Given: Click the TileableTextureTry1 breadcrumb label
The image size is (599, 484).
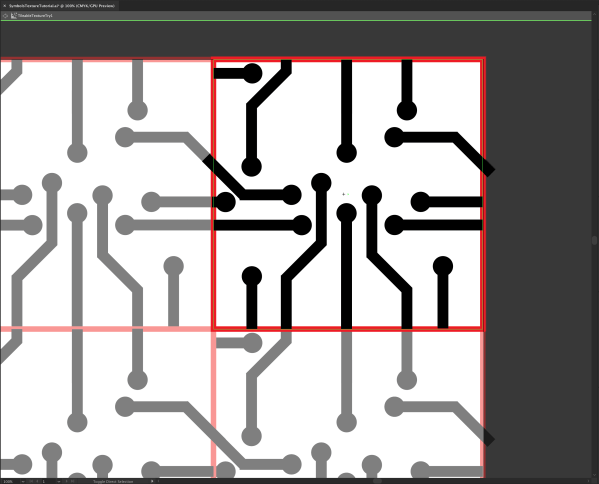Looking at the screenshot, I should pos(36,16).
